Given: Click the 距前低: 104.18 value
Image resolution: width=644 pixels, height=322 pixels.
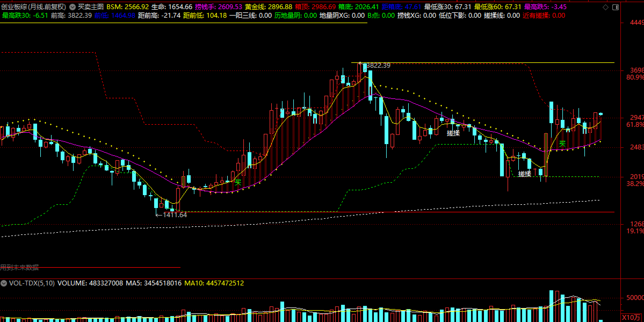Looking at the screenshot, I should 205,15.
